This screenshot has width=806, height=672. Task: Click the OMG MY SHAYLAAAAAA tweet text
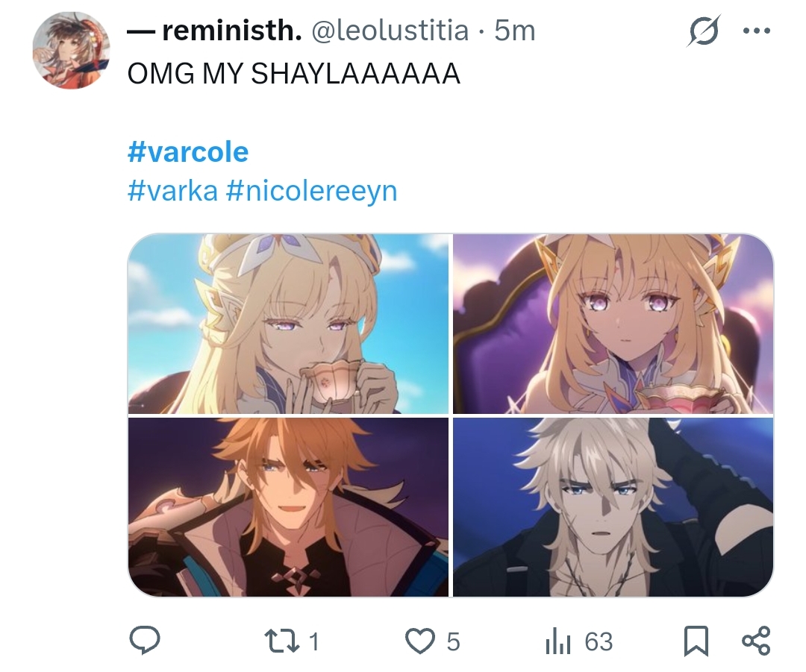click(x=293, y=73)
